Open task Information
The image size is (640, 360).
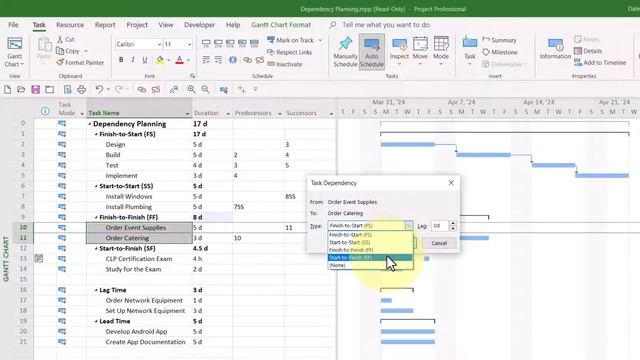coord(555,49)
